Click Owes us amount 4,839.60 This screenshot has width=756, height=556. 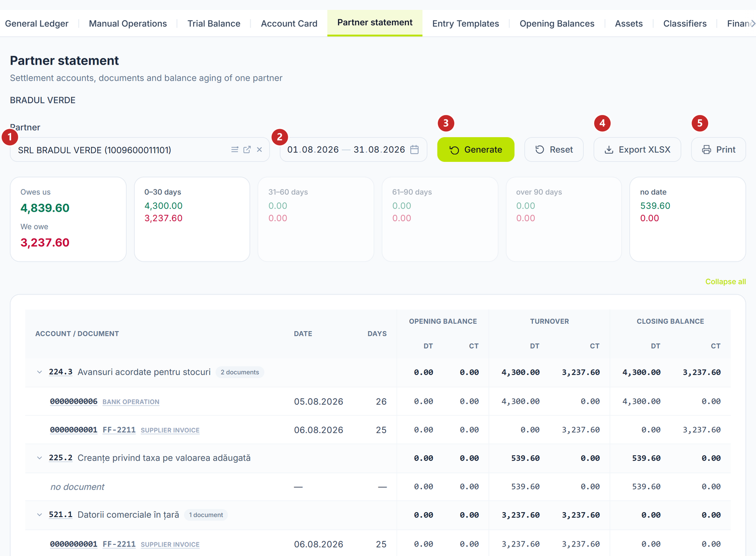[45, 208]
